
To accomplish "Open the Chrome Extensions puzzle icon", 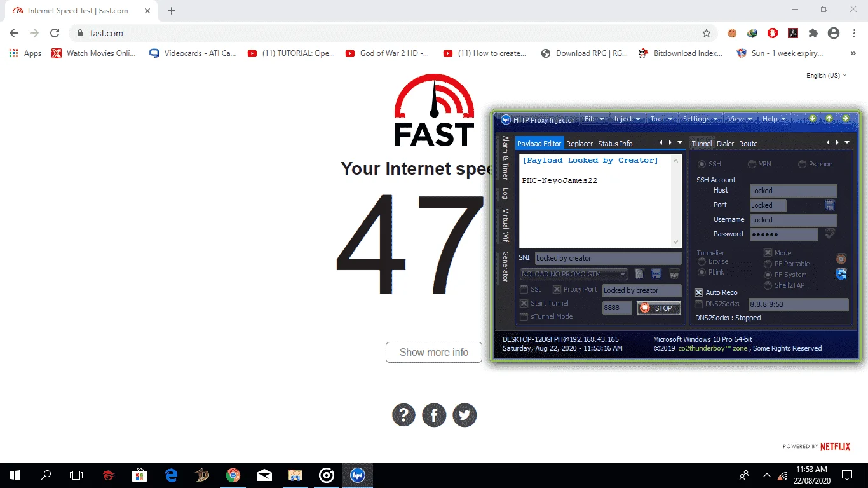I will (813, 33).
